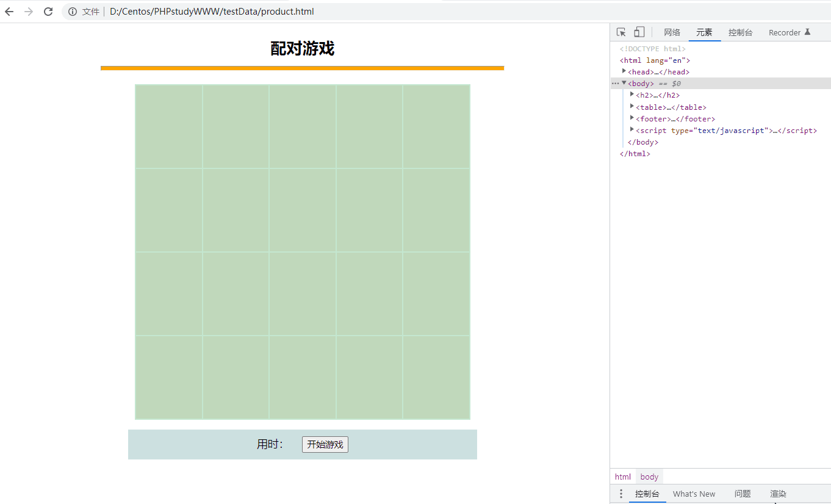This screenshot has height=504, width=831.
Task: Open the 渲染 drawer tab
Action: (778, 494)
